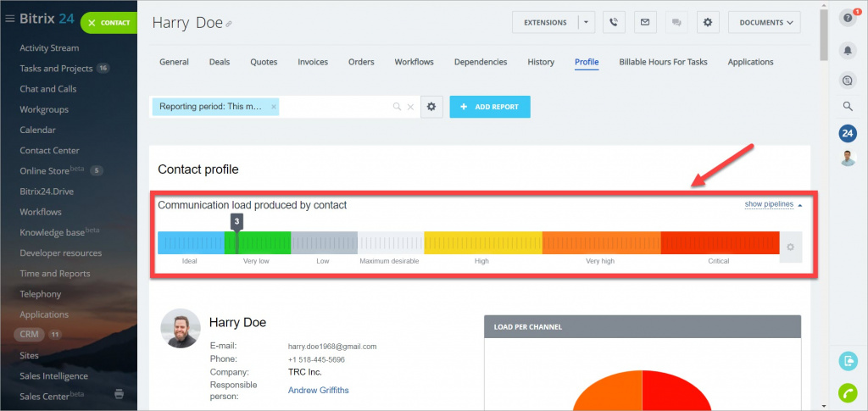Click the page vertical scrollbar
This screenshot has width=868, height=411.
pyautogui.click(x=824, y=36)
